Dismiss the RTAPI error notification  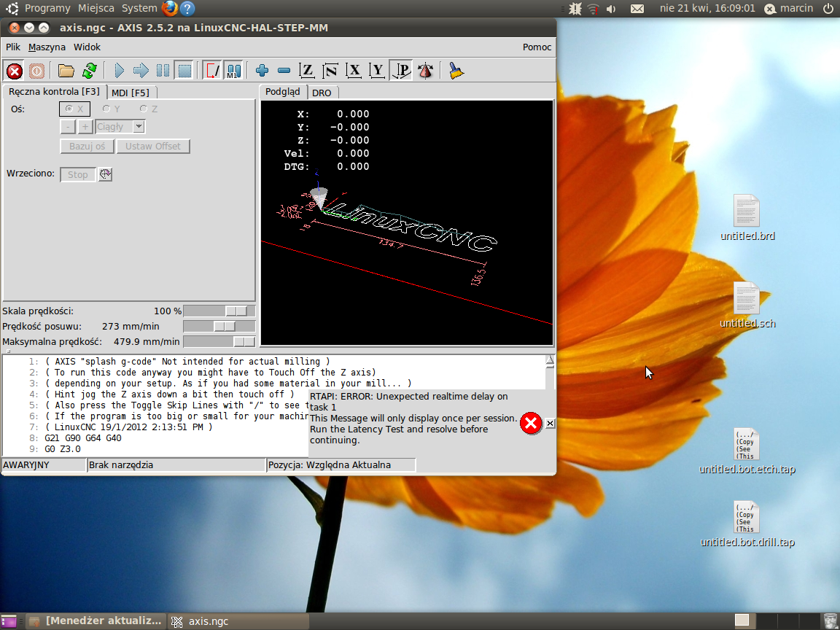(550, 423)
